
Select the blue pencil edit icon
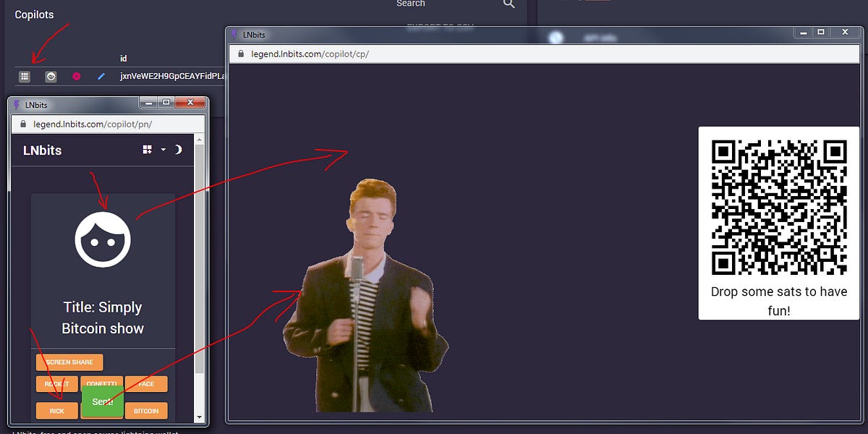(x=101, y=75)
